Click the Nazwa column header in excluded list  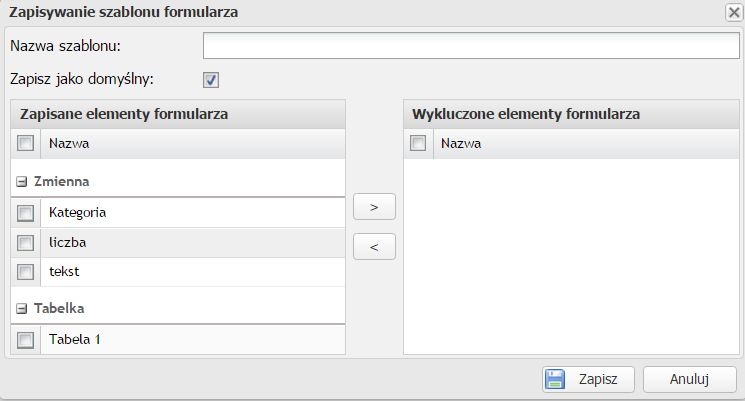[x=461, y=144]
